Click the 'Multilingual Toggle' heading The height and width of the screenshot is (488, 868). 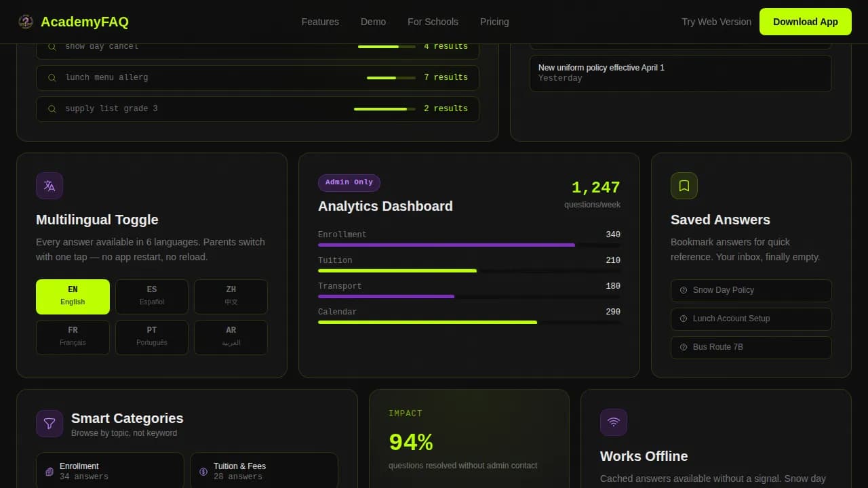(97, 220)
